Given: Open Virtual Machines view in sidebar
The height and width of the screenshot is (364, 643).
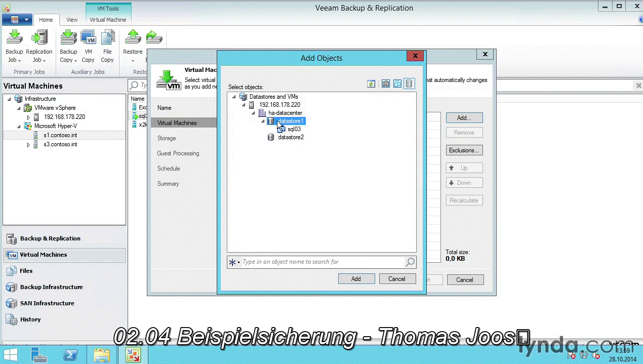Looking at the screenshot, I should point(64,255).
